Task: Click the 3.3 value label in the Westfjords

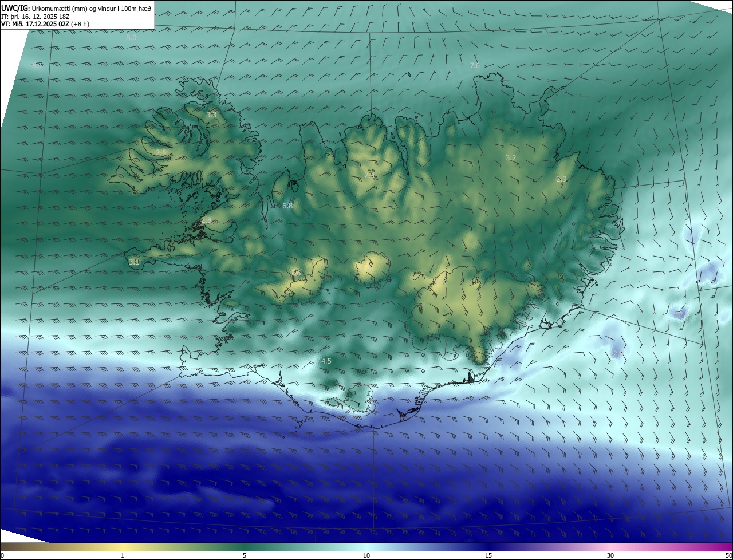Action: [x=211, y=115]
